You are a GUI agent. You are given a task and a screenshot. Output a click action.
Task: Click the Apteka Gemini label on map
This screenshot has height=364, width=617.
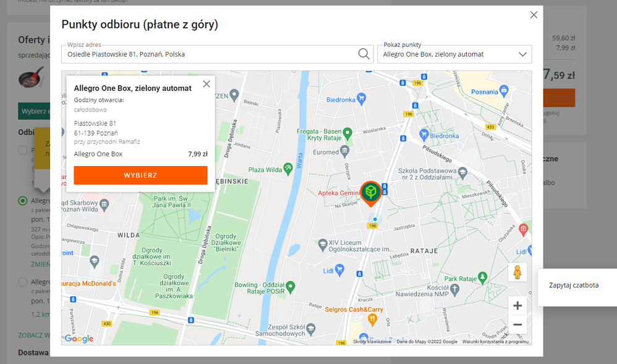coord(339,193)
